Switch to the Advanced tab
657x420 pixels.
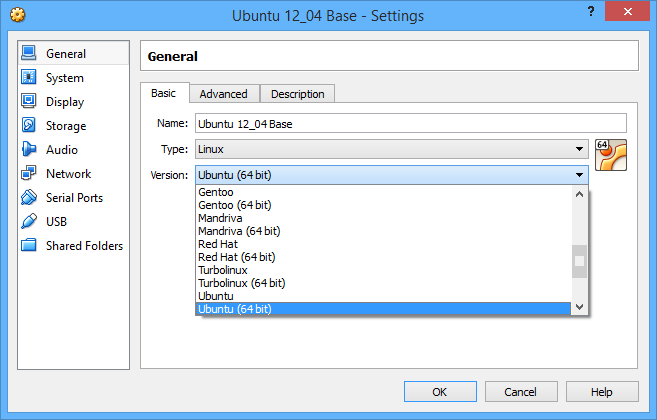223,94
